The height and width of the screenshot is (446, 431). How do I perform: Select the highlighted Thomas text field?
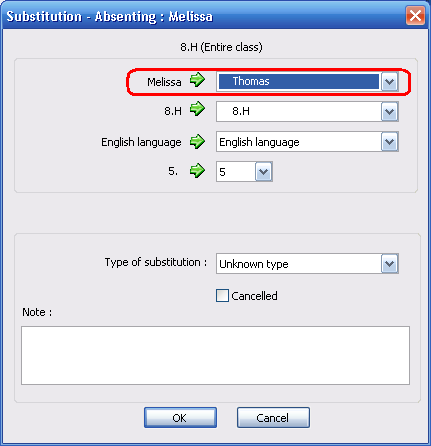[299, 82]
